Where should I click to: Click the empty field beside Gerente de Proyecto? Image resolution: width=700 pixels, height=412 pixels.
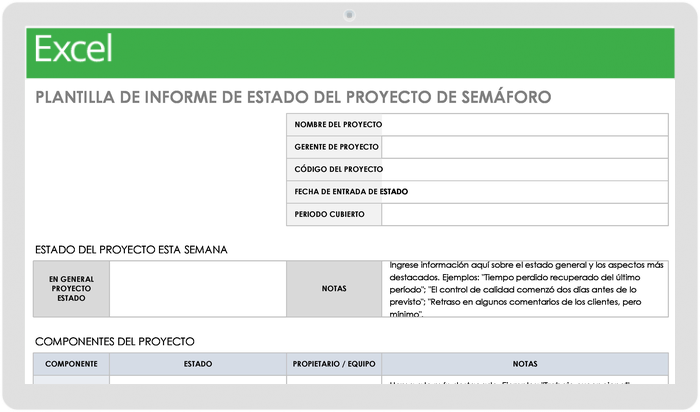525,147
